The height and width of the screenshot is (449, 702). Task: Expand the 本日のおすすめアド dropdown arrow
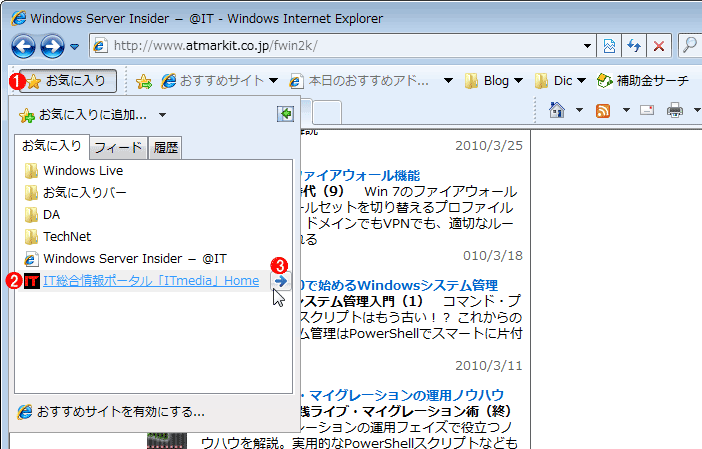(448, 81)
